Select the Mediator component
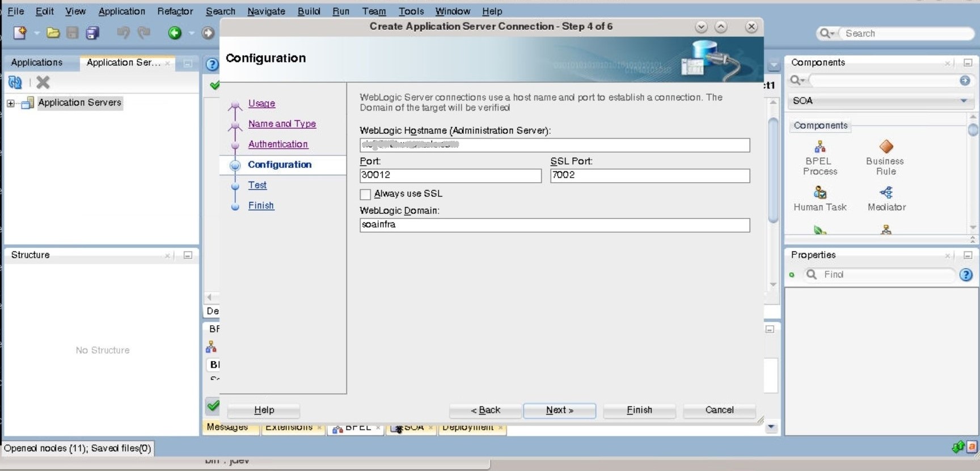The image size is (980, 471). pyautogui.click(x=886, y=199)
